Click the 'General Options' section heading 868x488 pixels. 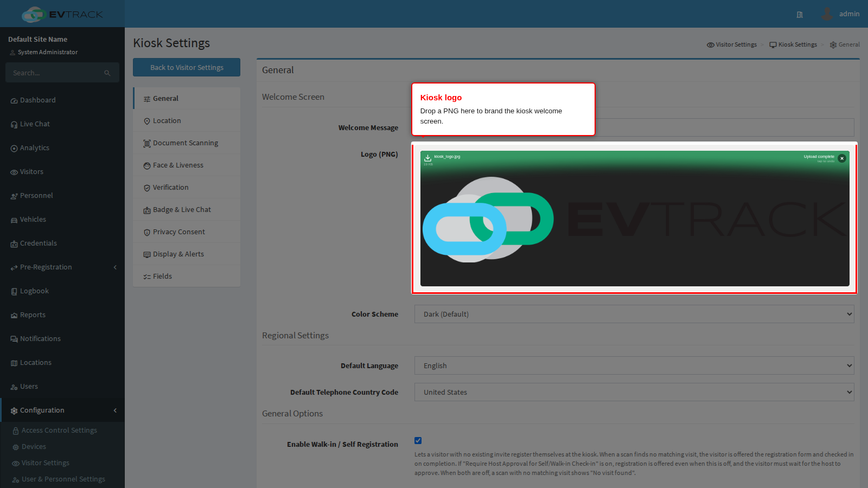(292, 414)
